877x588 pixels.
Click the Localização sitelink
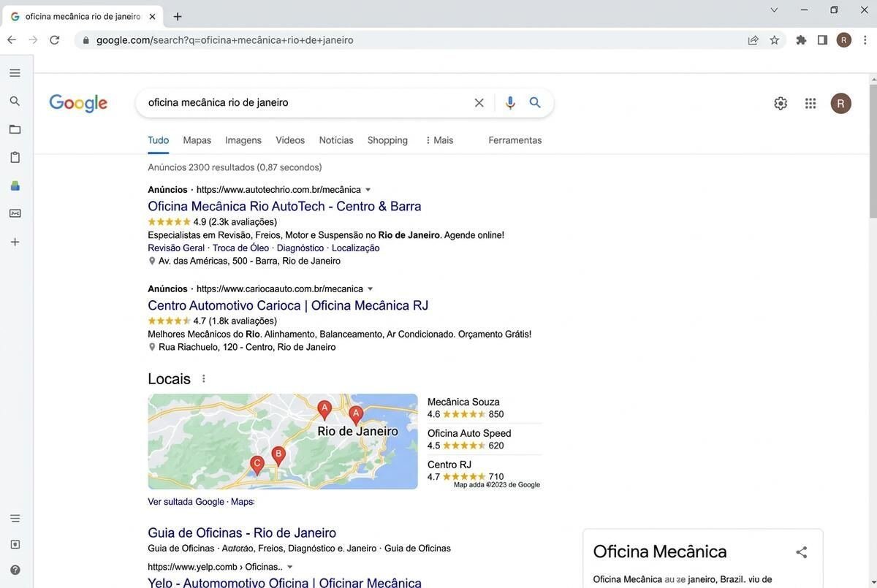[x=356, y=248]
